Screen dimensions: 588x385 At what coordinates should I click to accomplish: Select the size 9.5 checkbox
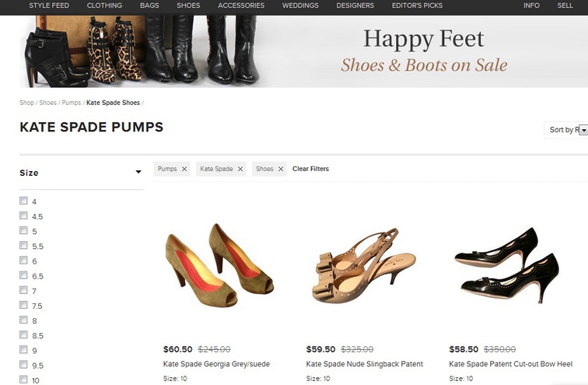[x=23, y=364]
